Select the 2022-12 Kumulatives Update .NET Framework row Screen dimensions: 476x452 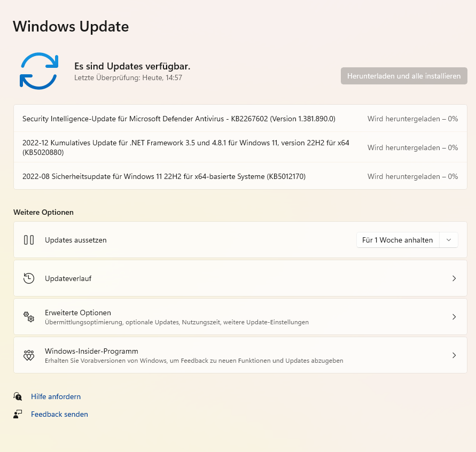click(240, 147)
